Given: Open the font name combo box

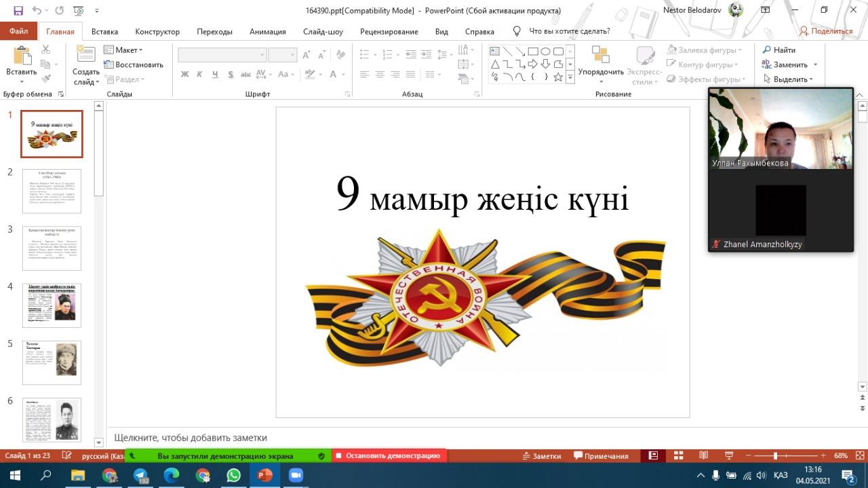Looking at the screenshot, I should point(222,55).
